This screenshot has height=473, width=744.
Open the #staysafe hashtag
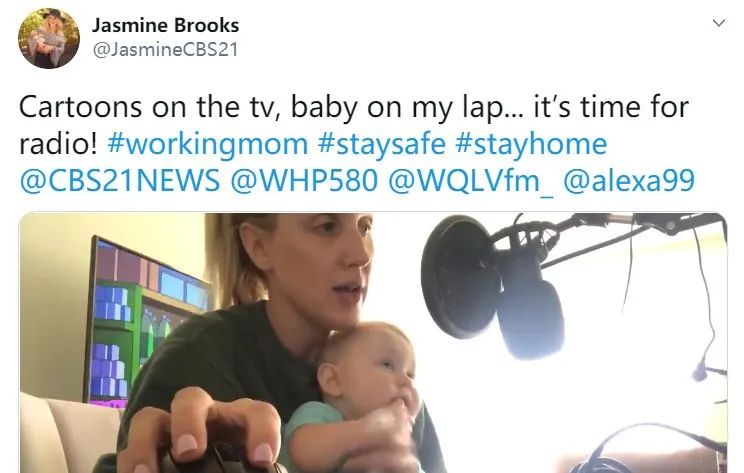(382, 144)
